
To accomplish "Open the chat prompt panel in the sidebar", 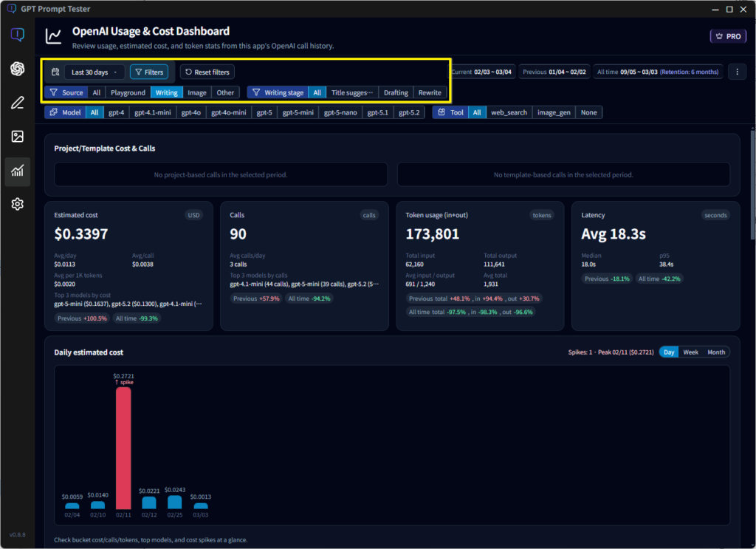I will click(17, 34).
